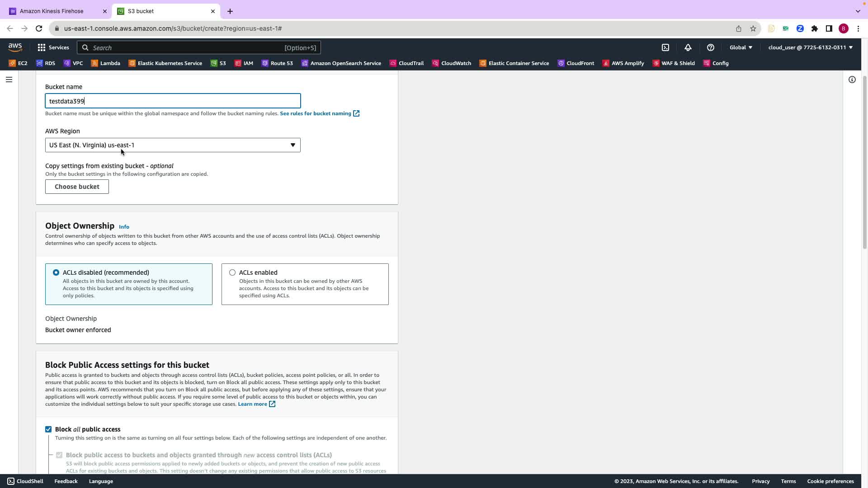Click into the Bucket name field

coord(172,101)
